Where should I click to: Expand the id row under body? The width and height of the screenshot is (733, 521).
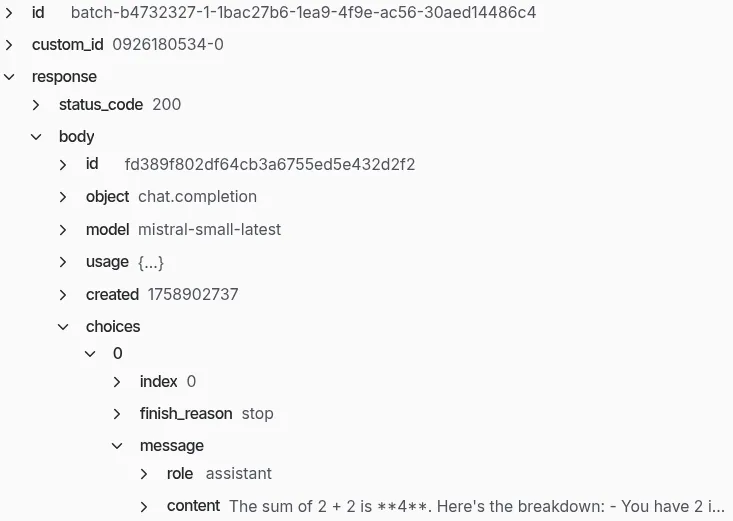point(64,165)
